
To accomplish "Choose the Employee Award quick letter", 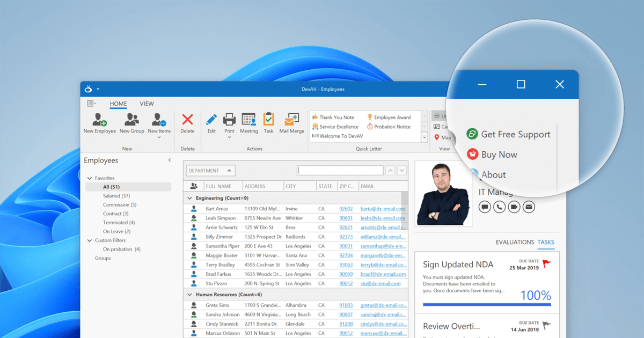I will (389, 117).
